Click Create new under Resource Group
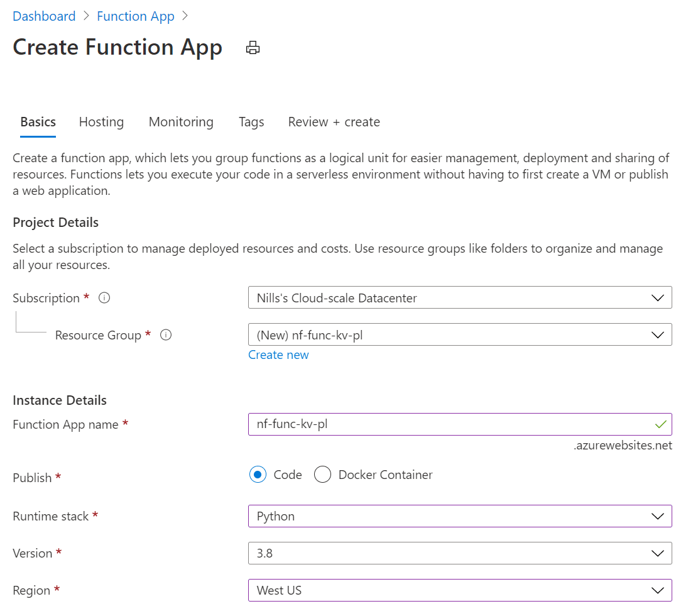Viewport: 698px width, 616px height. coord(278,355)
